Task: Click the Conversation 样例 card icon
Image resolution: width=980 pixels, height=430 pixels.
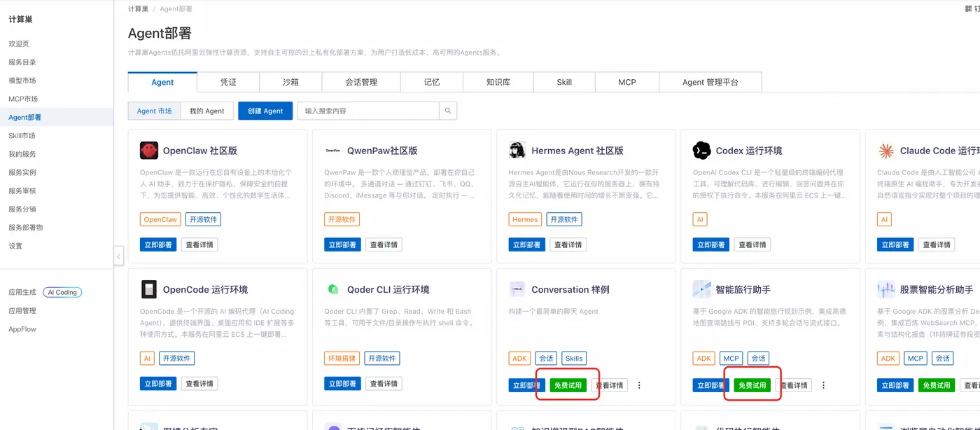Action: click(x=517, y=289)
